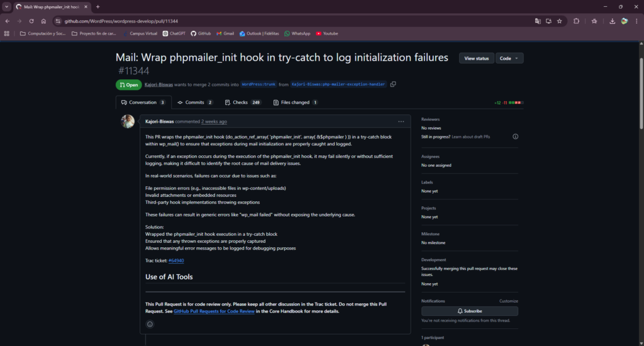
Task: Open WordPress:trunk base branch link
Action: point(258,84)
